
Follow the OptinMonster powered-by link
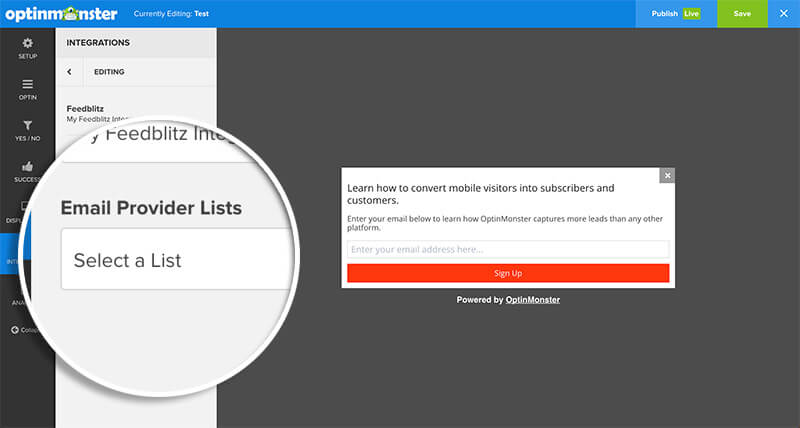[x=533, y=300]
